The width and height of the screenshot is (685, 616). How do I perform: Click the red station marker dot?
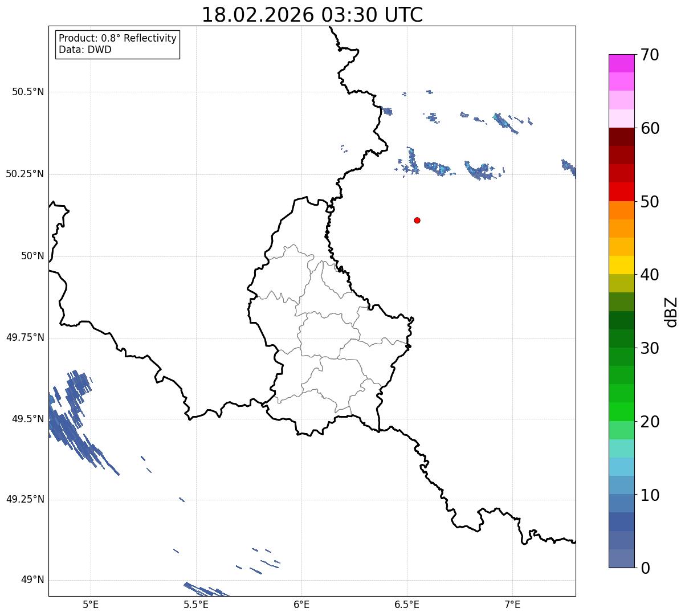click(417, 220)
